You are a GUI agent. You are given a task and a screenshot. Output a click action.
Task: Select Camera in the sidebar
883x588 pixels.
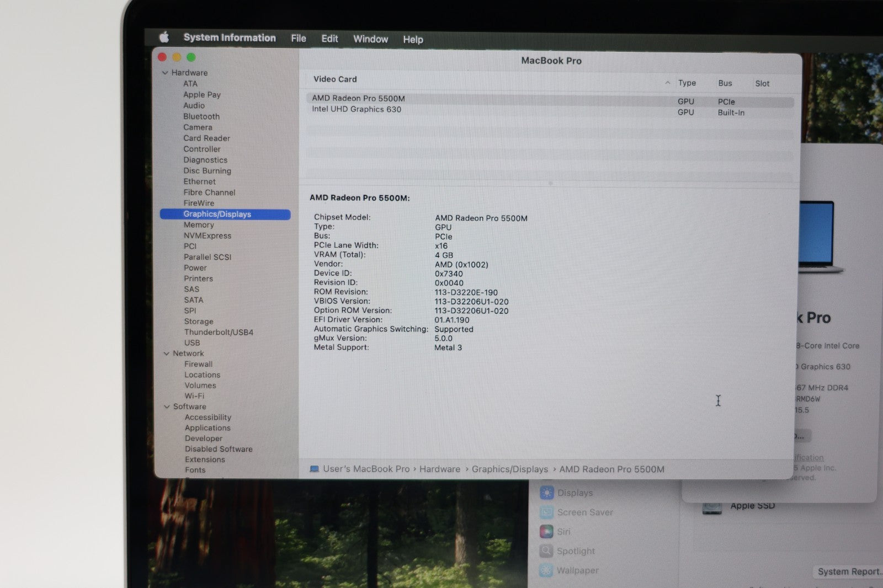click(x=198, y=127)
